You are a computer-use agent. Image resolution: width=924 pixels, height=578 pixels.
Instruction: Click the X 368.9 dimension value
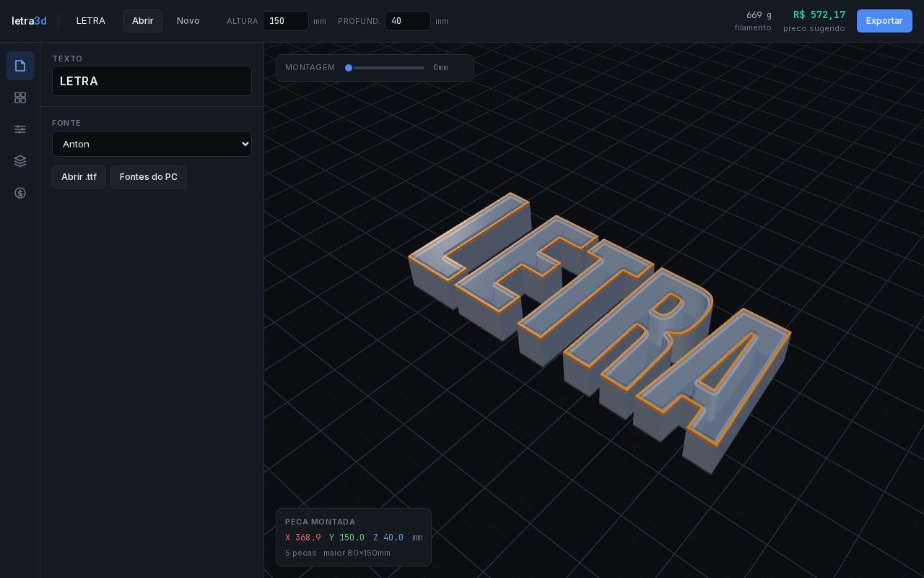tap(303, 538)
